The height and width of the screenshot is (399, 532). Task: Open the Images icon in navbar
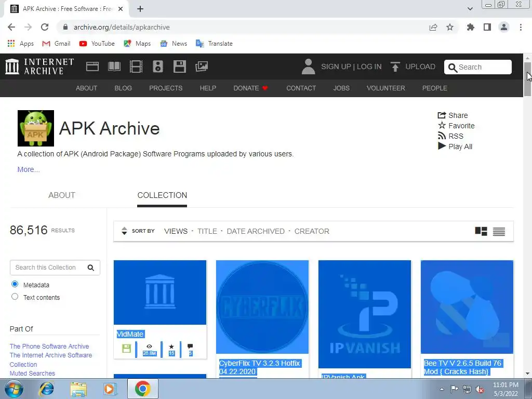pos(202,66)
